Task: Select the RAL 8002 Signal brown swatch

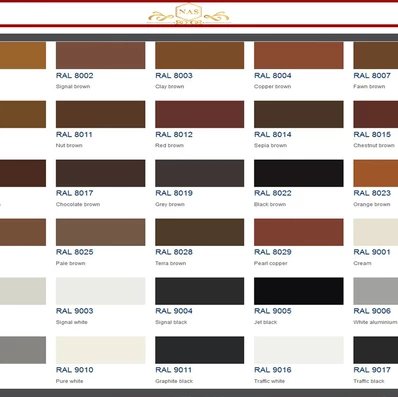Action: pyautogui.click(x=100, y=55)
